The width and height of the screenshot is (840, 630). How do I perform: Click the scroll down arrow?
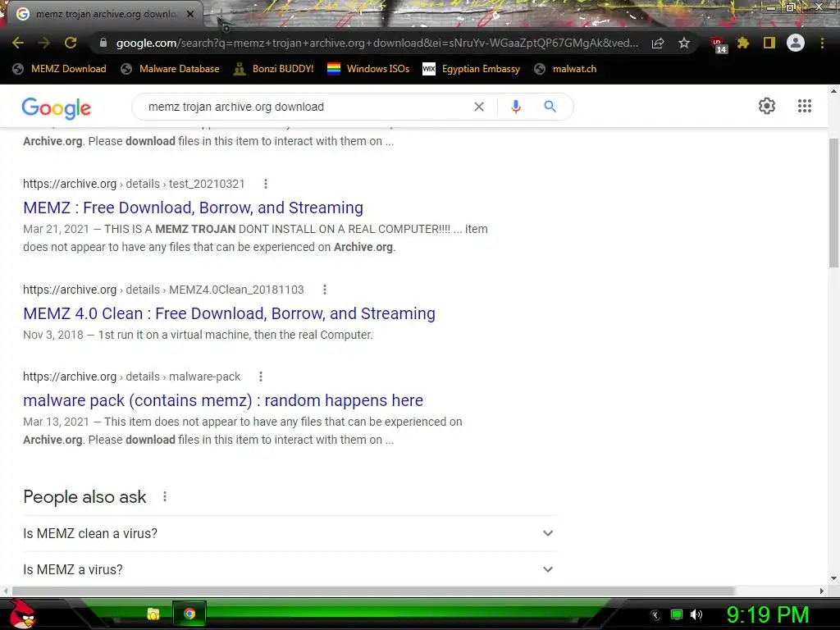pyautogui.click(x=833, y=578)
